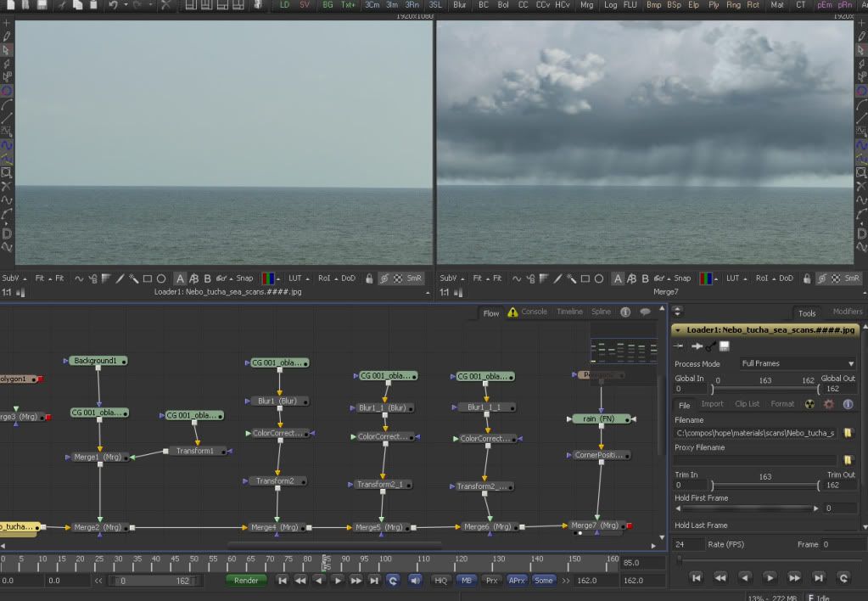Select the Merge7 node in the flow
Screen dimensions: 868x601
[x=595, y=525]
